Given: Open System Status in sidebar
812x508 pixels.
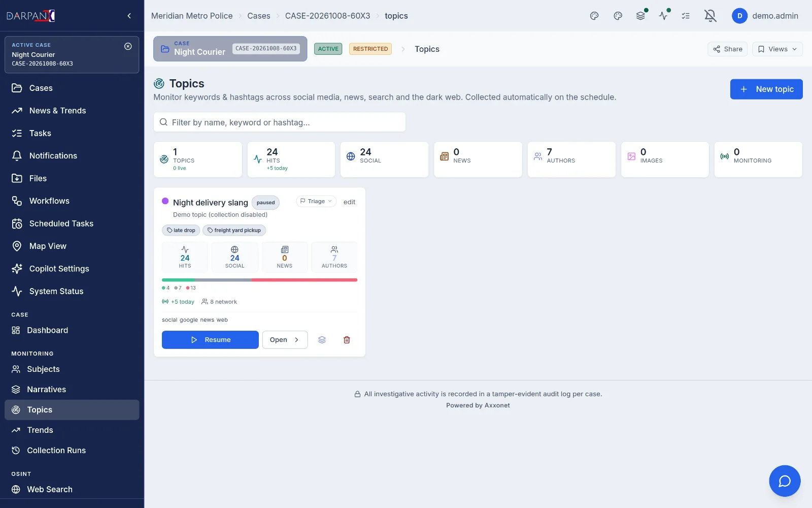Looking at the screenshot, I should point(72,292).
